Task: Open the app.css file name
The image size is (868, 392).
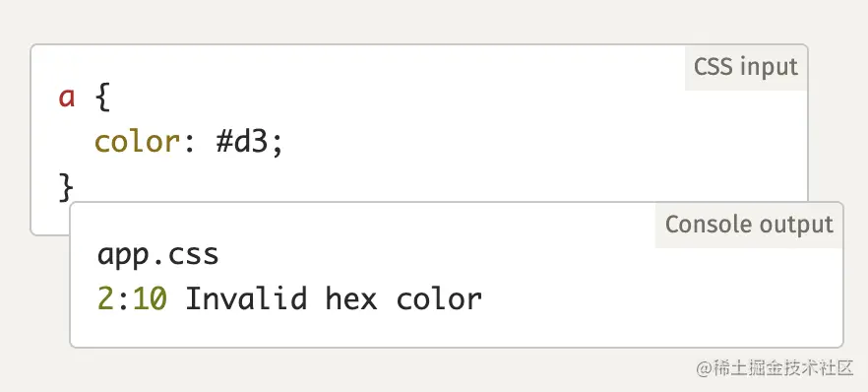Action: (158, 255)
